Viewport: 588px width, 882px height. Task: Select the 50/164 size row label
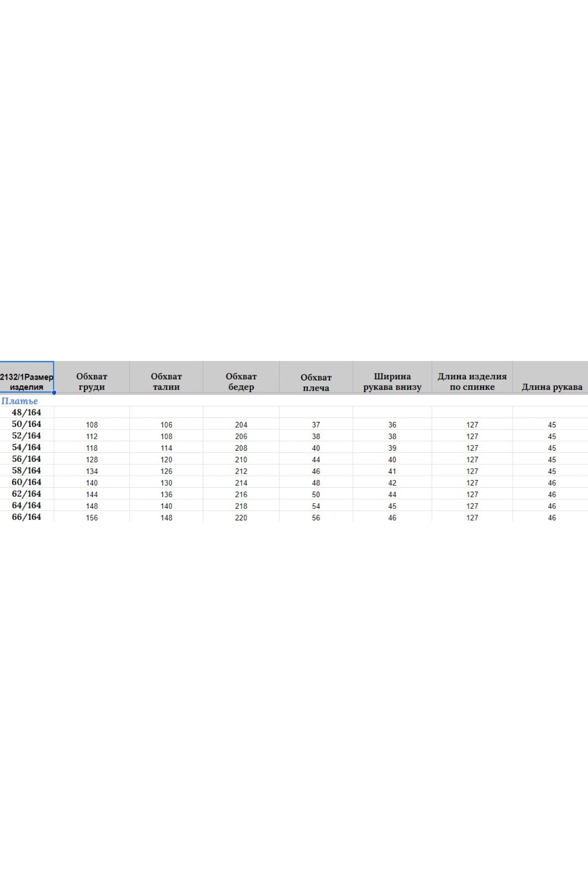pos(26,424)
